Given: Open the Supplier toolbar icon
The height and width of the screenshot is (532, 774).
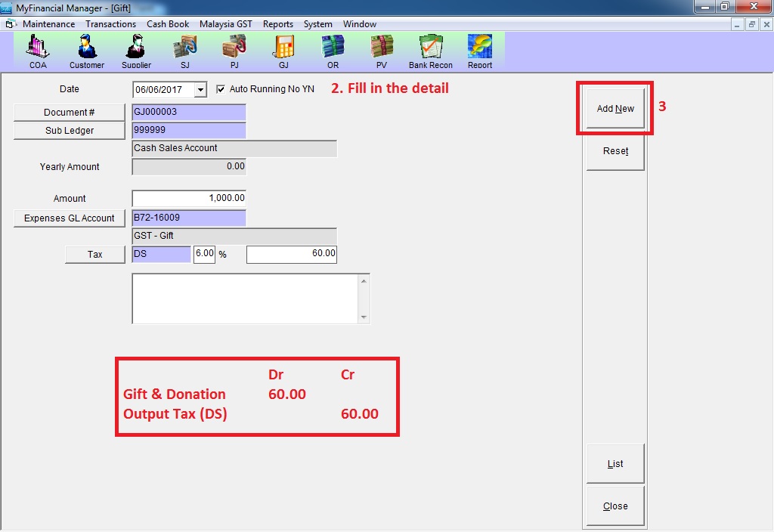Looking at the screenshot, I should click(x=136, y=51).
